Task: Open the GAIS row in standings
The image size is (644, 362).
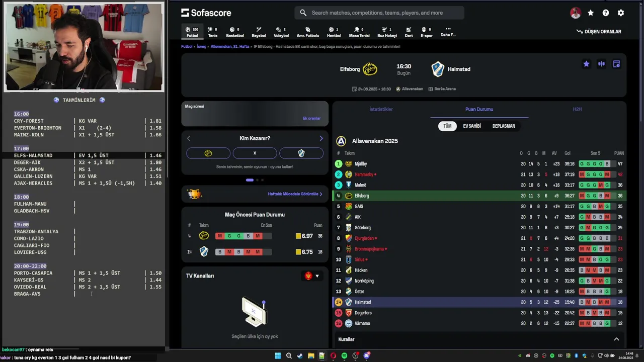Action: [479, 207]
